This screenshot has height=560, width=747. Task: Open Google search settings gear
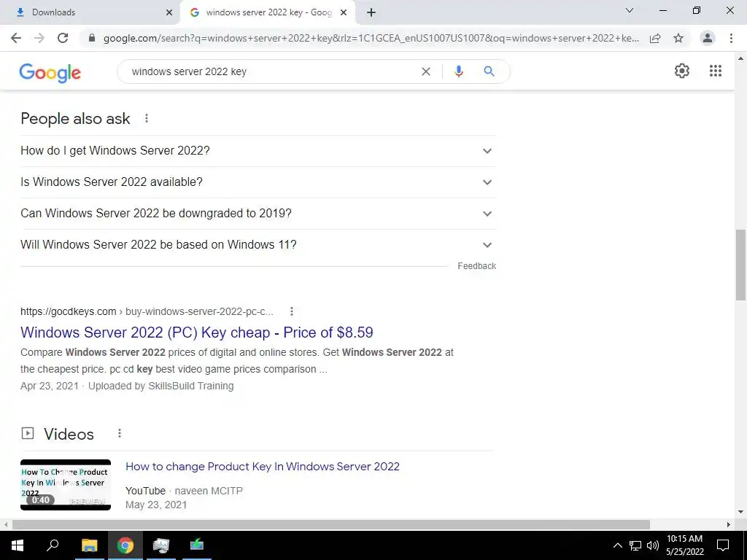coord(682,71)
